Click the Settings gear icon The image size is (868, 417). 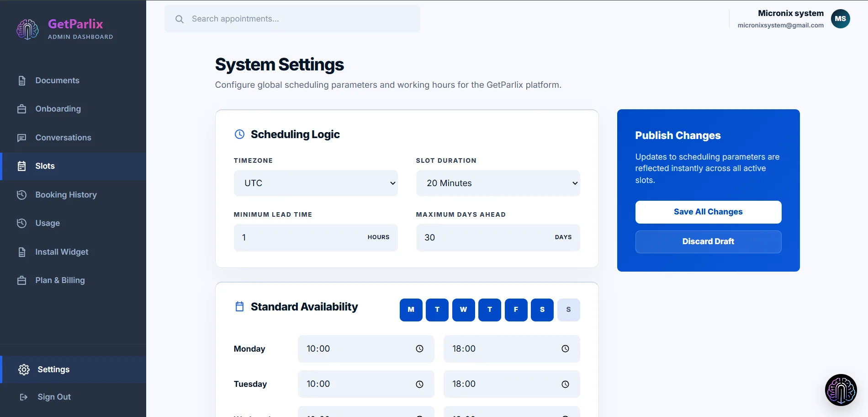[24, 369]
